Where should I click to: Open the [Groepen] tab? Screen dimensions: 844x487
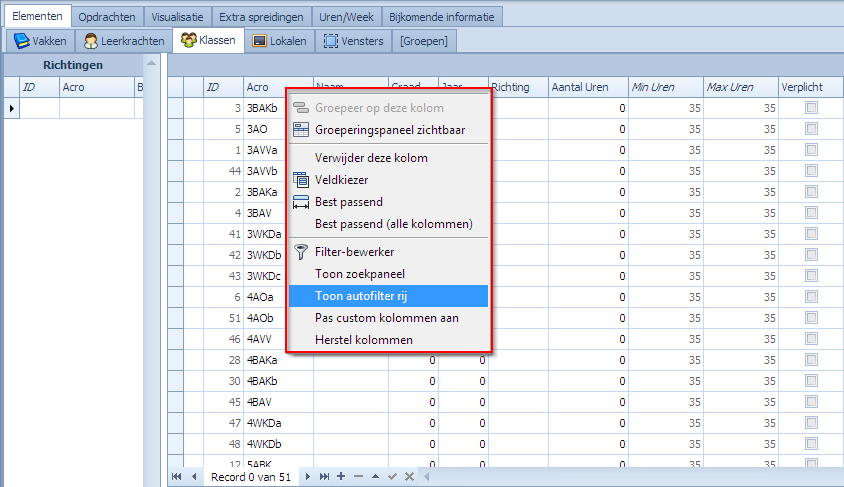(x=424, y=41)
